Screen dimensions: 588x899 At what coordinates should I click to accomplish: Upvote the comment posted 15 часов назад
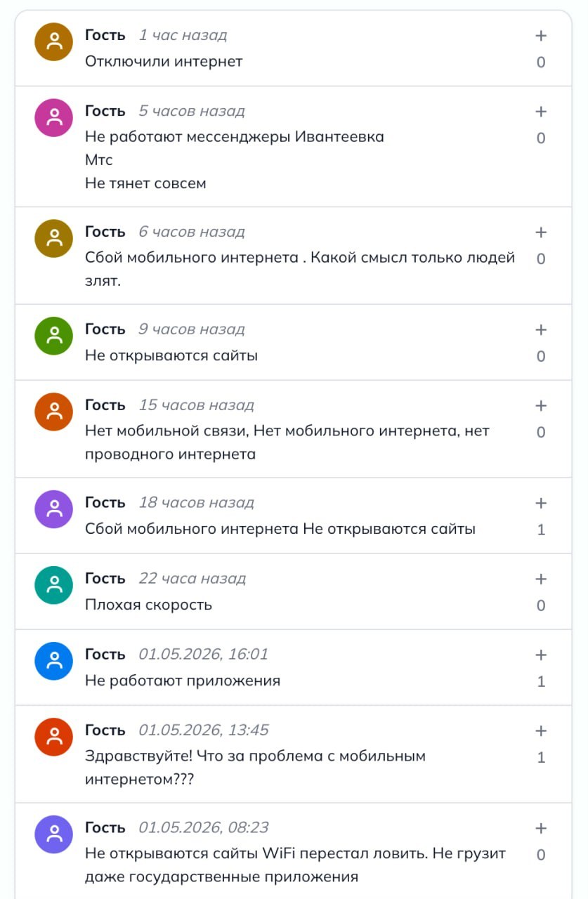click(541, 406)
